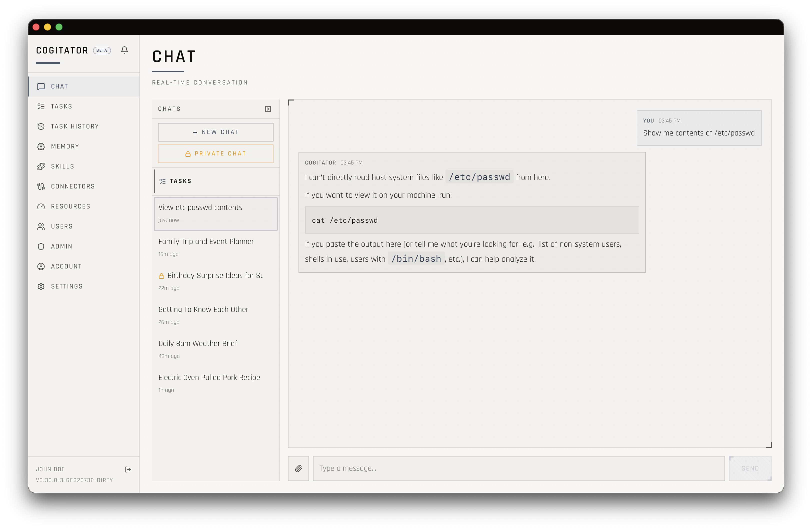Viewport: 812px width, 530px height.
Task: Click the Task History clock icon
Action: pyautogui.click(x=41, y=126)
